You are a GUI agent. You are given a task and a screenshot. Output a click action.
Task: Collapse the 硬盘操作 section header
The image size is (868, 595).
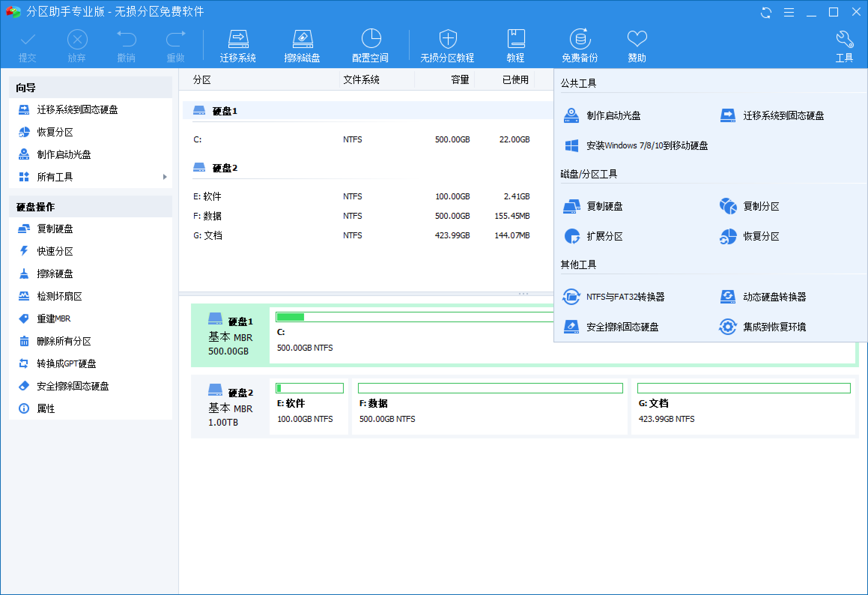pos(91,206)
